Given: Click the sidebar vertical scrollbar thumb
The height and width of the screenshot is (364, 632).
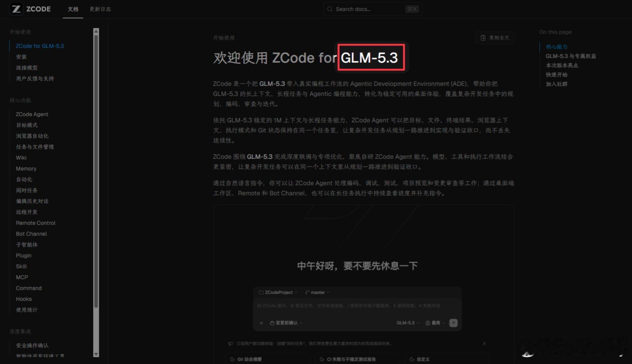Looking at the screenshot, I should pyautogui.click(x=96, y=171).
